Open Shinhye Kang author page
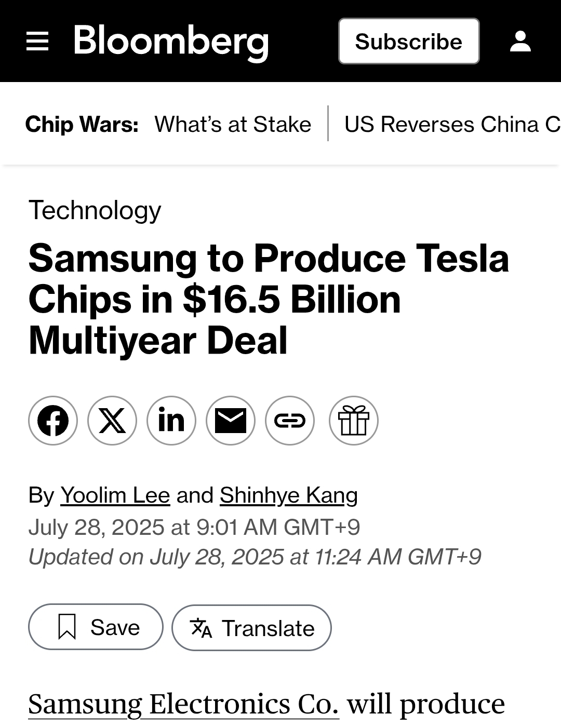This screenshot has width=561, height=728. tap(289, 495)
